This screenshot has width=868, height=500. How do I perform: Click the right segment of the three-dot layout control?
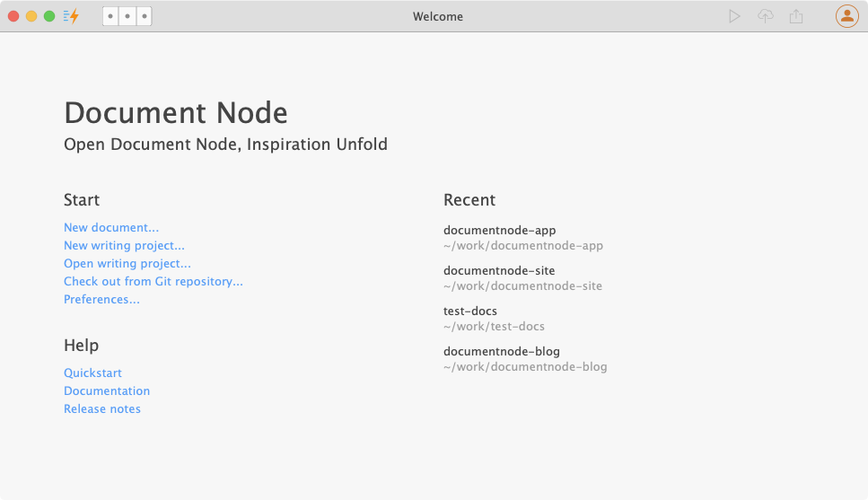pyautogui.click(x=144, y=16)
